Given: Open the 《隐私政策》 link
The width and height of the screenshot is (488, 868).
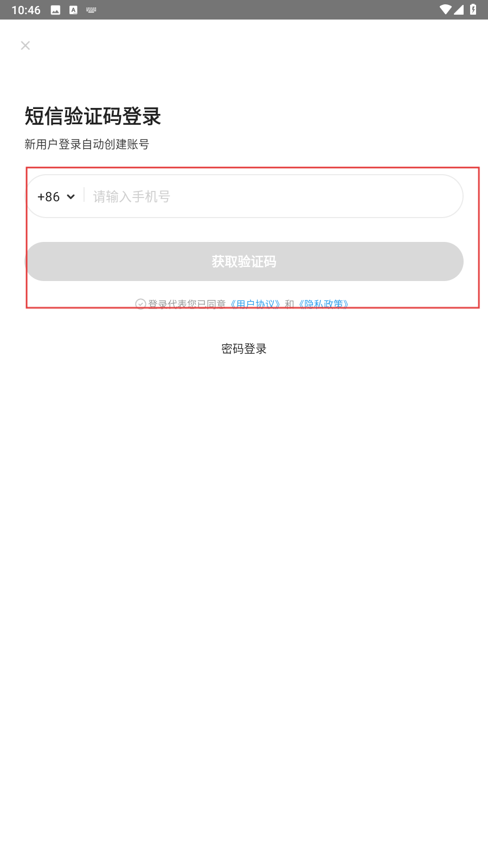Looking at the screenshot, I should [324, 304].
